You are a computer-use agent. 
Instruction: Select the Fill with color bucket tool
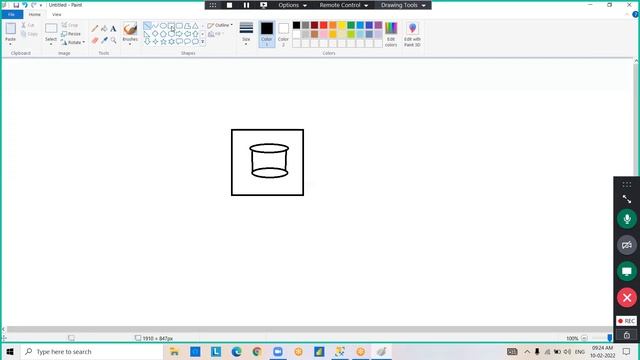(104, 29)
